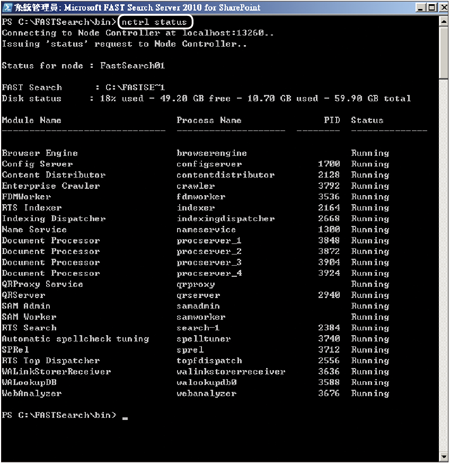
Task: Click the procserver_4 process entry
Action: pos(209,273)
